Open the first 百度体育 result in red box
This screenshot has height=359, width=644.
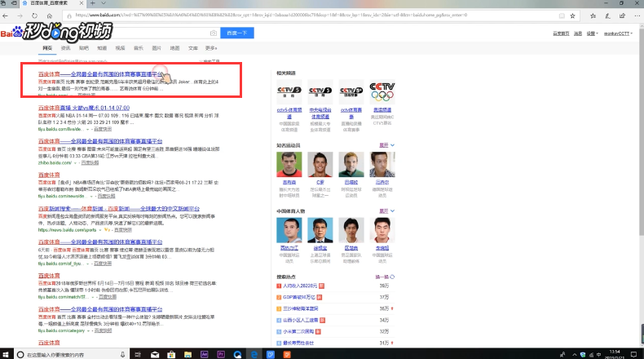pos(100,74)
